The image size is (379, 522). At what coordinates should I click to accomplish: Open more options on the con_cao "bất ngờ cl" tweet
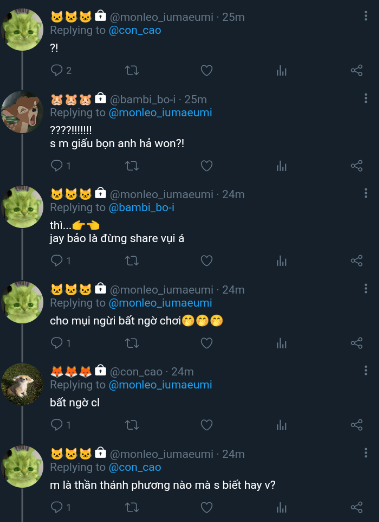click(366, 371)
